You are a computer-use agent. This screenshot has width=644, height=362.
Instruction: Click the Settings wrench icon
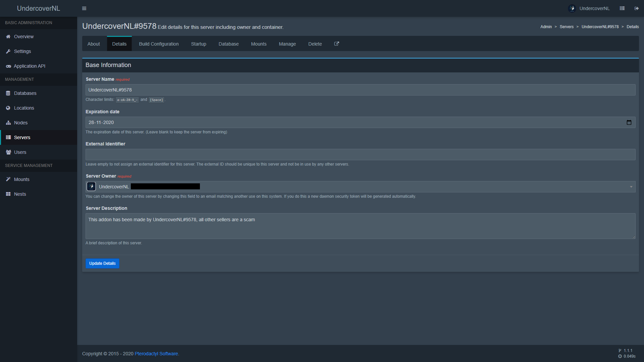[8, 51]
